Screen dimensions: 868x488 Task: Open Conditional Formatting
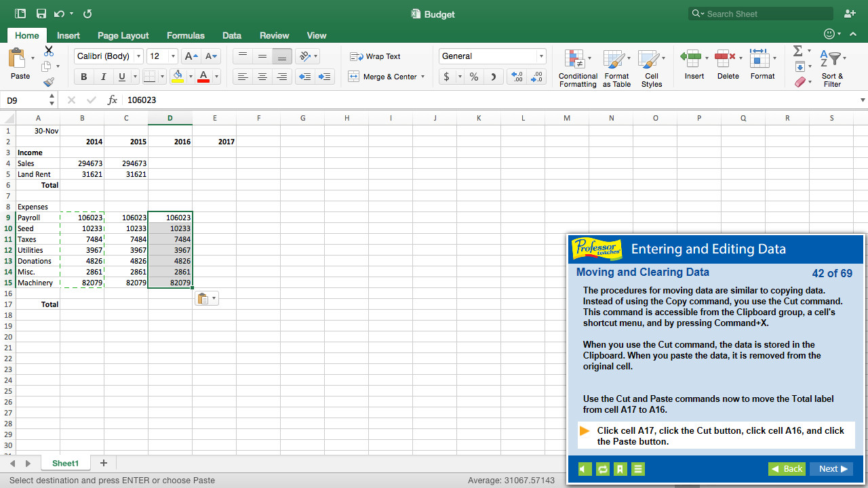click(577, 66)
